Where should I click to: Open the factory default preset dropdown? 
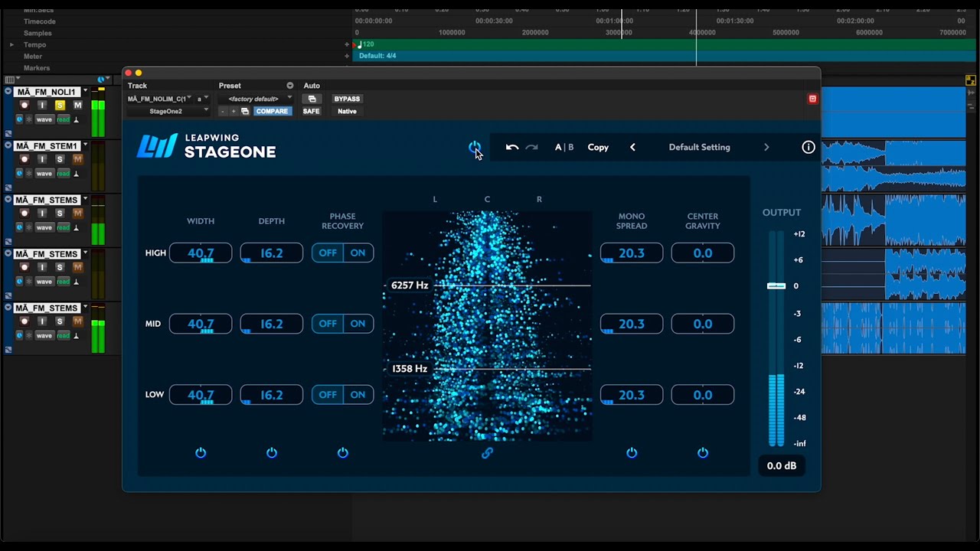[256, 99]
